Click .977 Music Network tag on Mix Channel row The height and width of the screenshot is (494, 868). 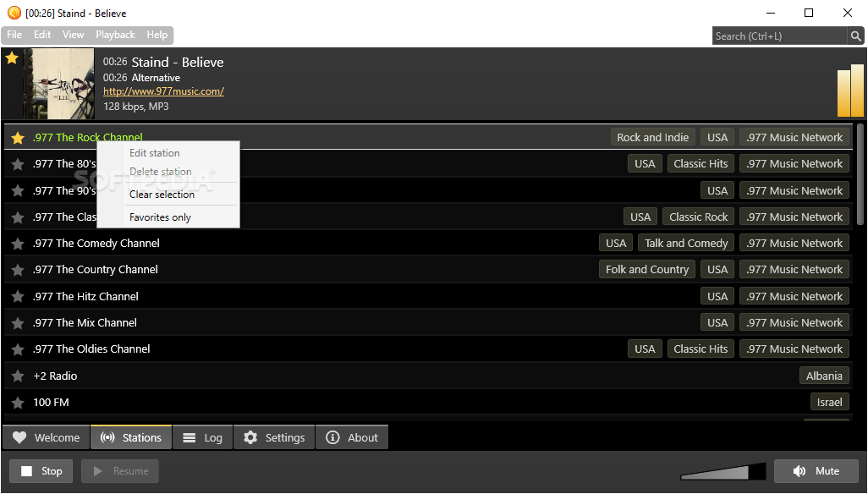794,323
